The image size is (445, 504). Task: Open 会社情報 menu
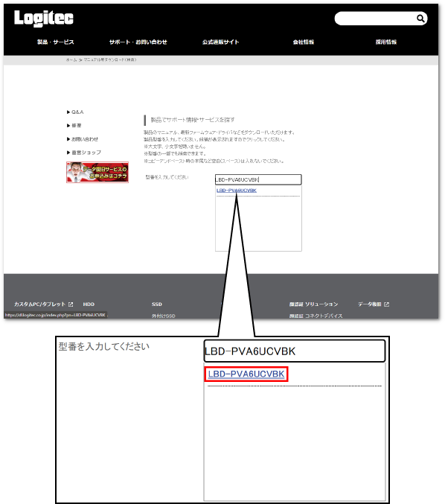click(x=304, y=42)
